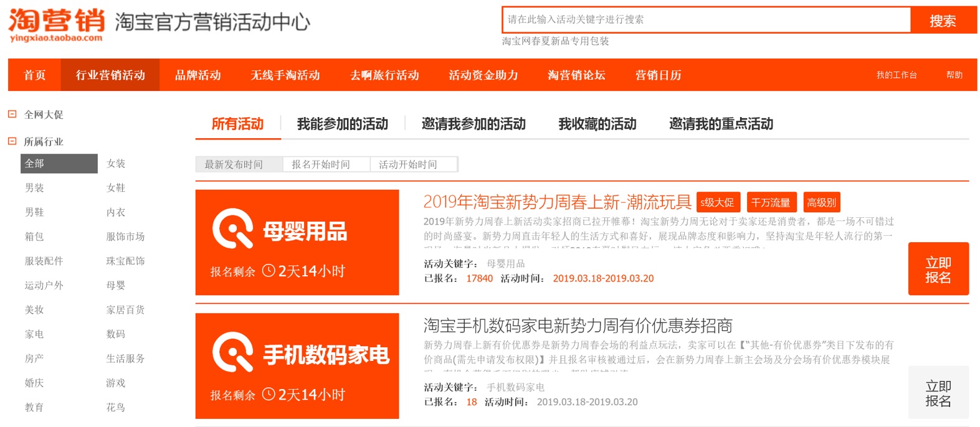The height and width of the screenshot is (427, 980).
Task: Sort by 最新发布时间
Action: pyautogui.click(x=239, y=164)
